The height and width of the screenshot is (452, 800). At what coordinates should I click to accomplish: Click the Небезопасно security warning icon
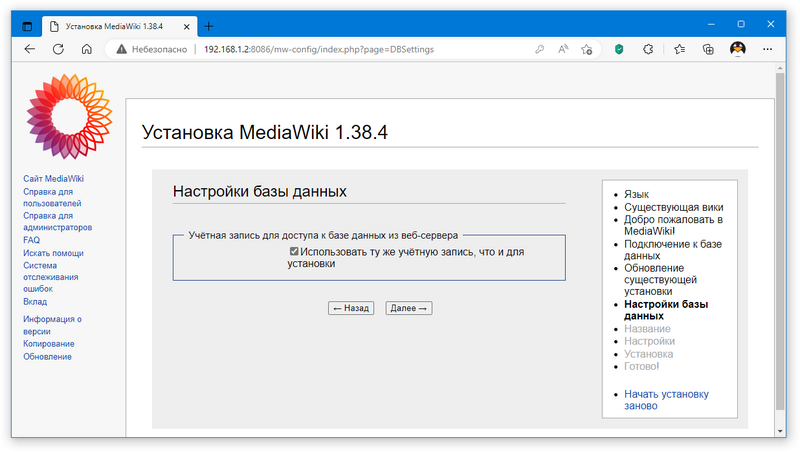coord(121,49)
